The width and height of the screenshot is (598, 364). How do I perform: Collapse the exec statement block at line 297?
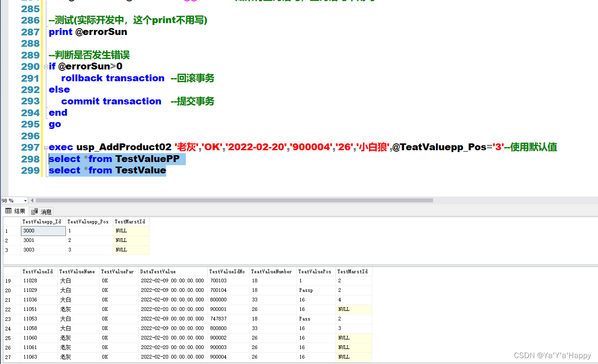point(46,148)
